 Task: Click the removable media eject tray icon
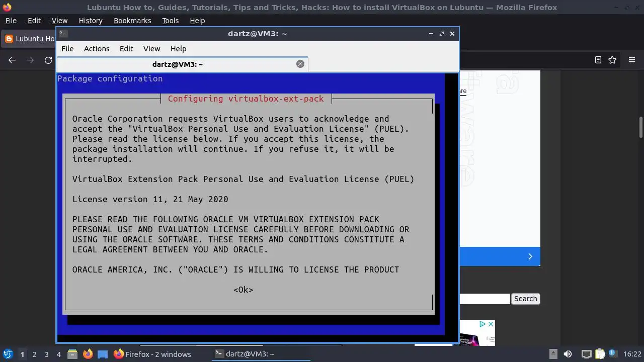[x=553, y=354]
